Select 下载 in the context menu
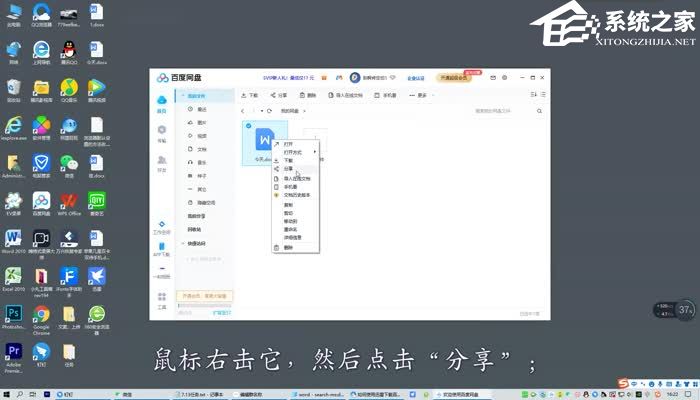 [288, 160]
